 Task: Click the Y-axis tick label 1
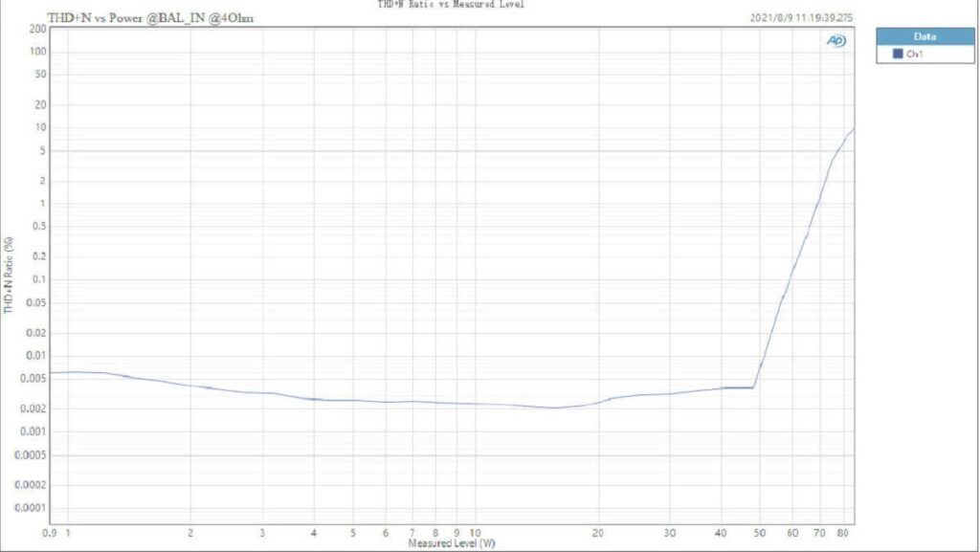(x=43, y=204)
